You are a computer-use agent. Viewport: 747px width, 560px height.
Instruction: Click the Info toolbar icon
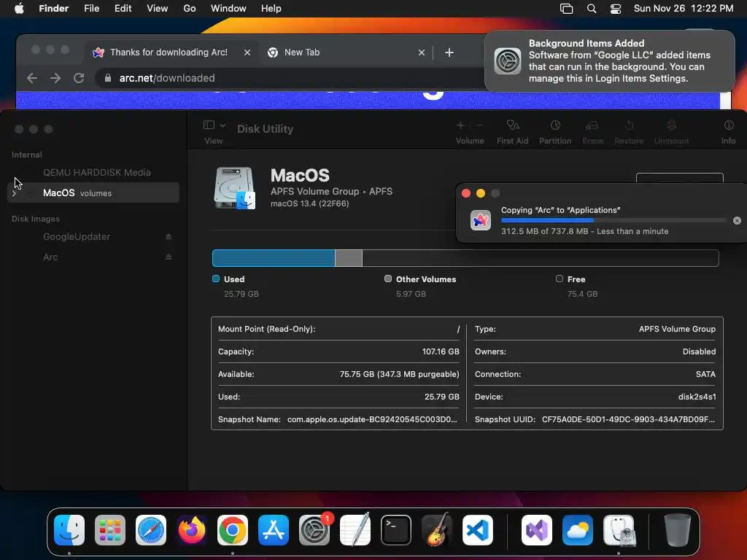click(729, 125)
